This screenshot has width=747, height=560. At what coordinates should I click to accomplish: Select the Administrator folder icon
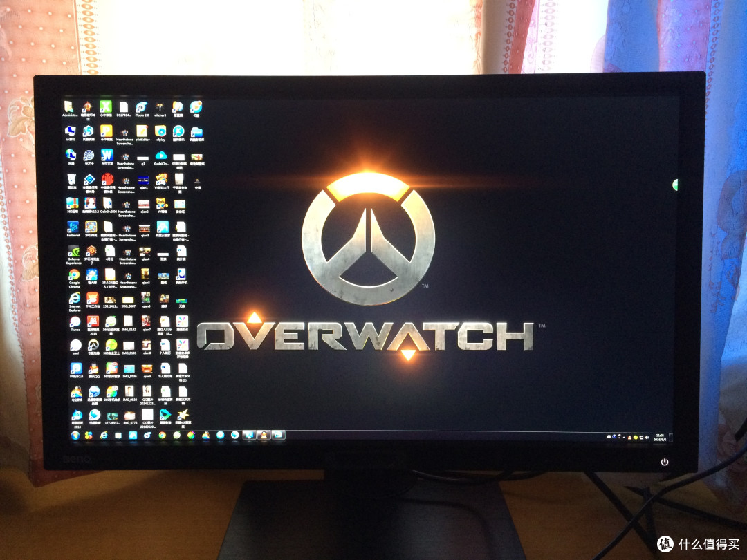coord(70,109)
